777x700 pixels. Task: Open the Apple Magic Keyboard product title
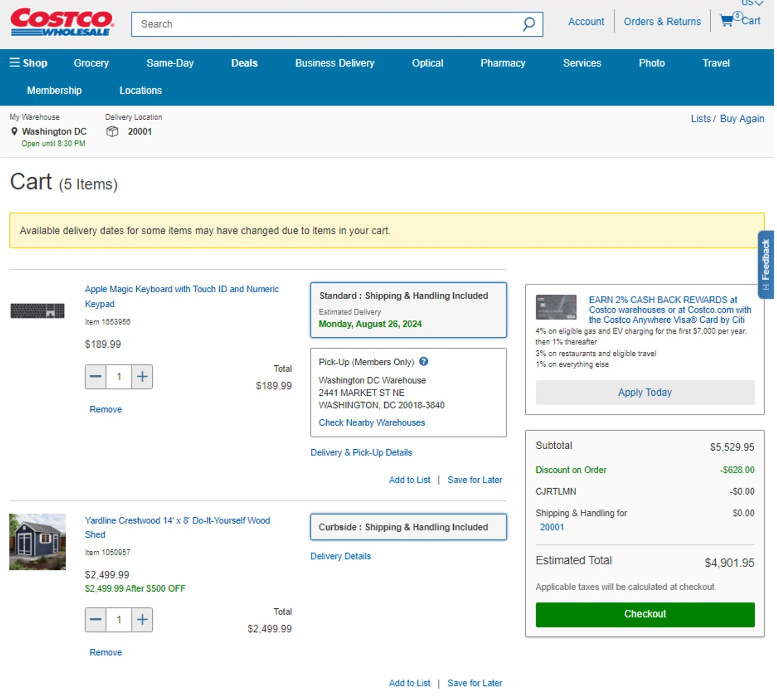(182, 296)
